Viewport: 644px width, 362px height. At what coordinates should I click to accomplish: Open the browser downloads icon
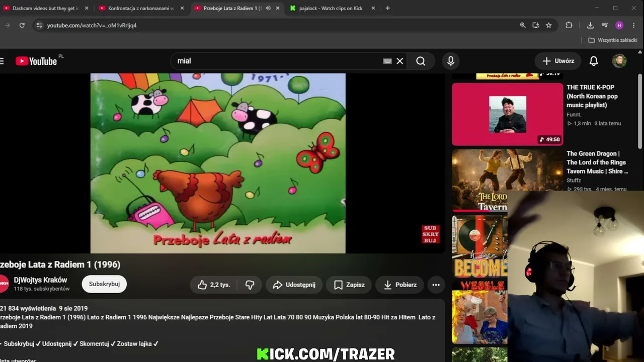[590, 25]
